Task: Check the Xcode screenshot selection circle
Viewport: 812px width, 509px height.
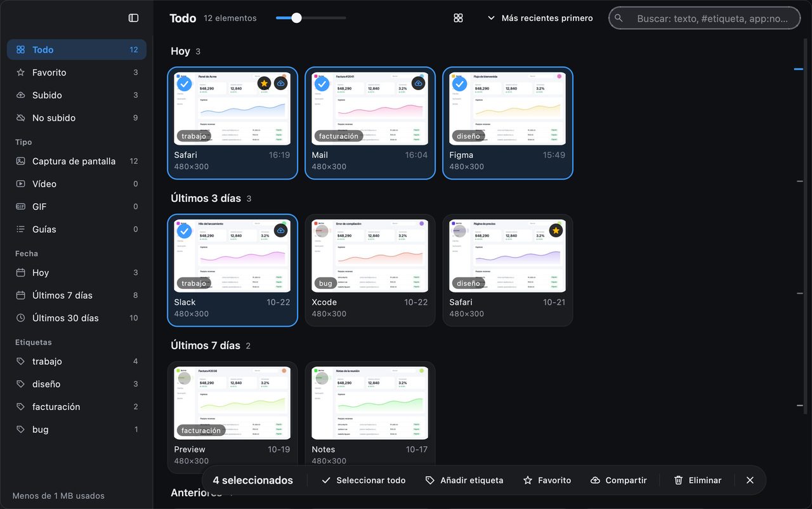Action: [x=322, y=231]
